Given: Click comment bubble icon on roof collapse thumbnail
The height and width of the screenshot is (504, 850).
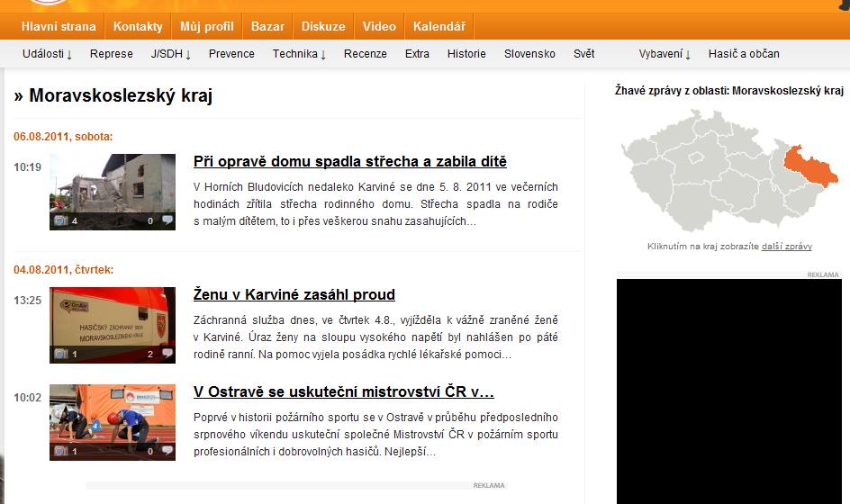Looking at the screenshot, I should pos(167,220).
